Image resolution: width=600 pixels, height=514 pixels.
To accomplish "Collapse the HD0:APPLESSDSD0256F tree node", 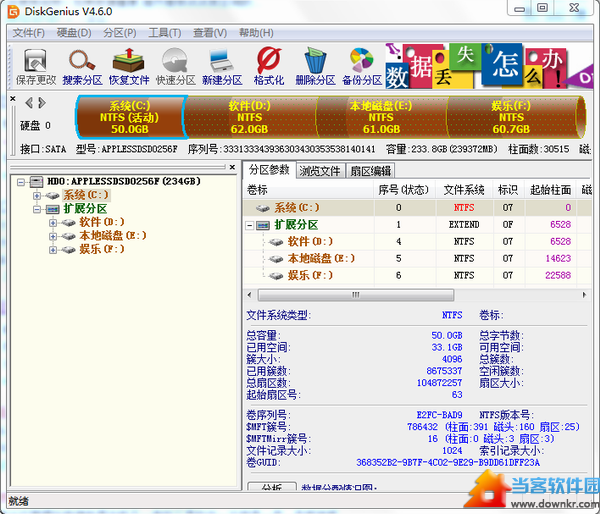I will tap(21, 182).
